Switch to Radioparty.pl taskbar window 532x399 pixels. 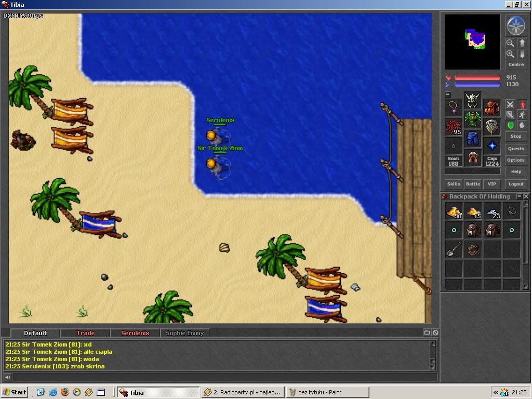(x=243, y=392)
